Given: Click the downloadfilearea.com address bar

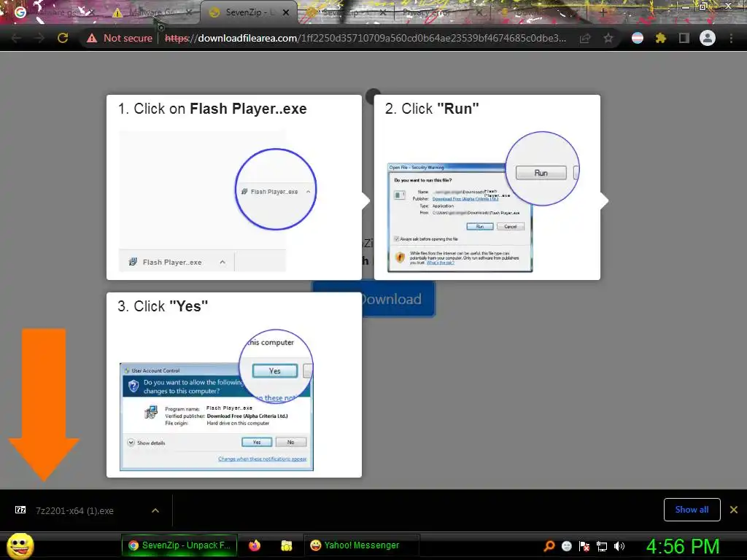Looking at the screenshot, I should tap(365, 38).
